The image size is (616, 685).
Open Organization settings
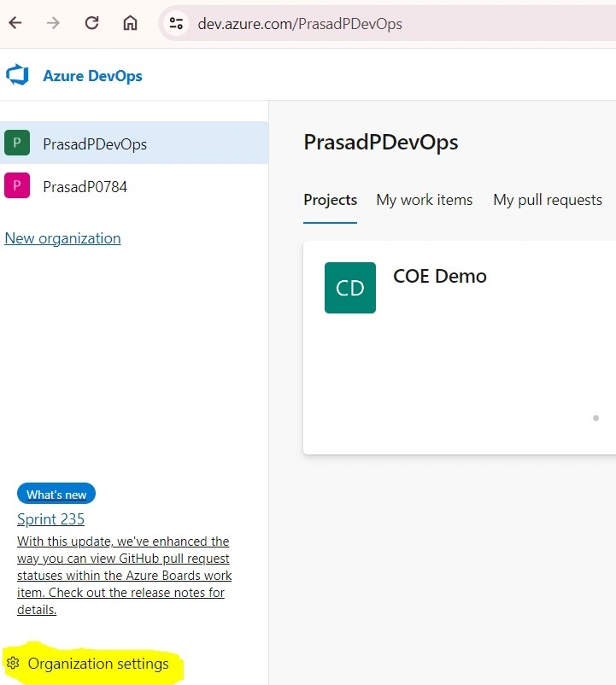98,664
